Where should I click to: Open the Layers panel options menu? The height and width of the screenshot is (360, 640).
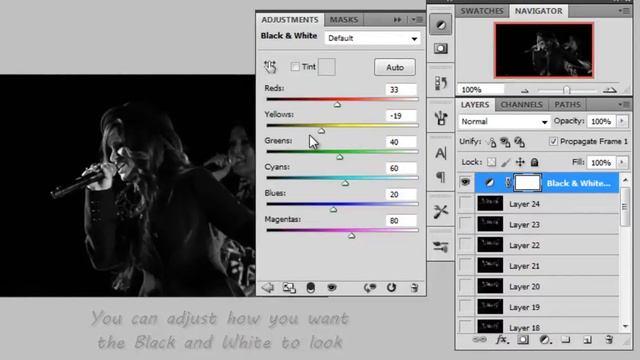(624, 104)
